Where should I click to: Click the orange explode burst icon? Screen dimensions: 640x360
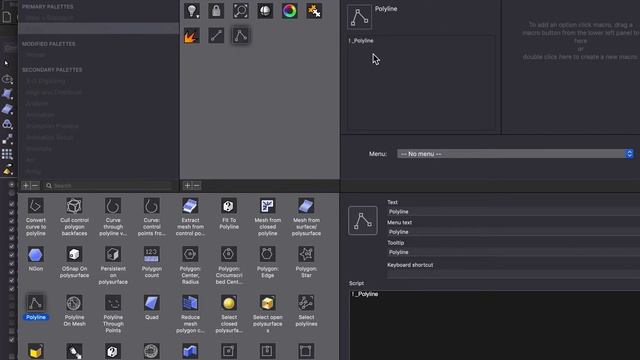192,36
